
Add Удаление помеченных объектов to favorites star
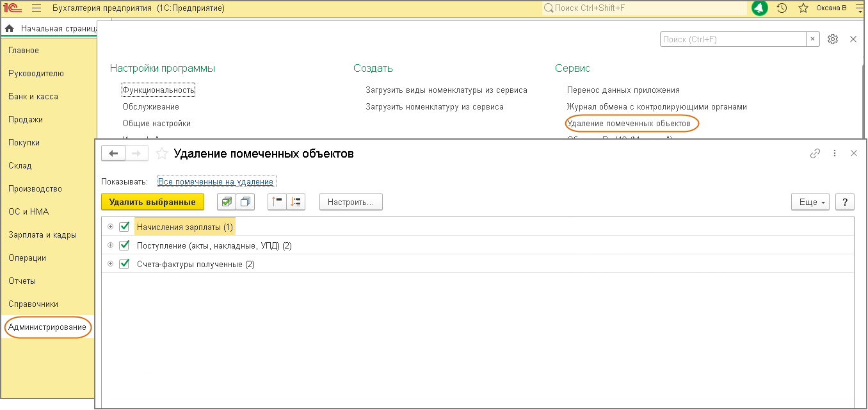pos(163,154)
